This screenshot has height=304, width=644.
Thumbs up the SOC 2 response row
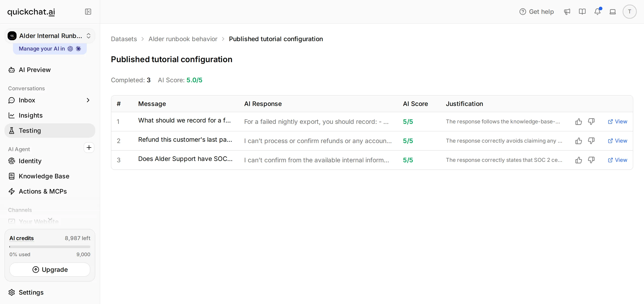[x=578, y=160]
